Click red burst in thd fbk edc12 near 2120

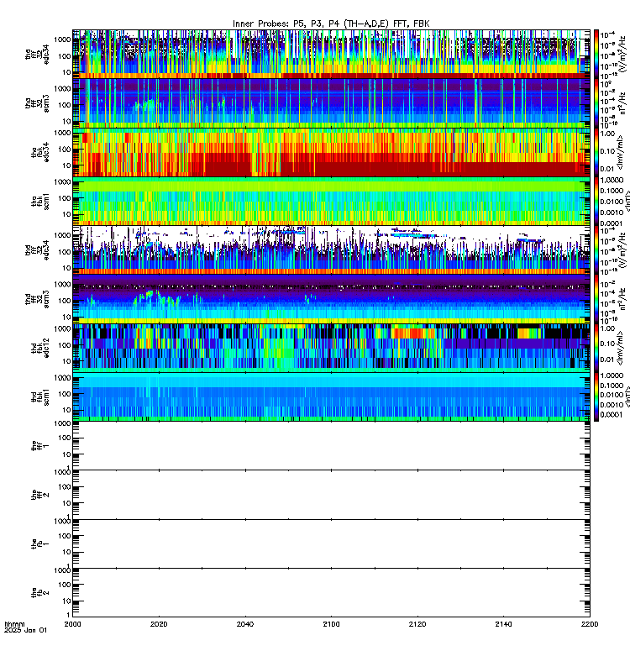pos(409,333)
